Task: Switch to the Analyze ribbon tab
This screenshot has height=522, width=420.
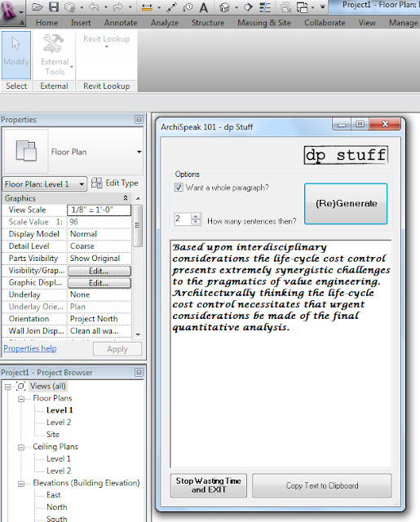Action: pos(165,23)
